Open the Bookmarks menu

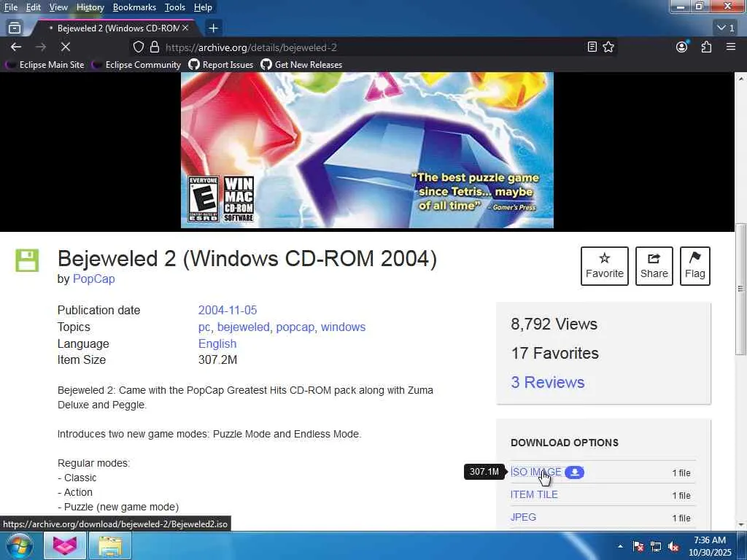pos(134,7)
